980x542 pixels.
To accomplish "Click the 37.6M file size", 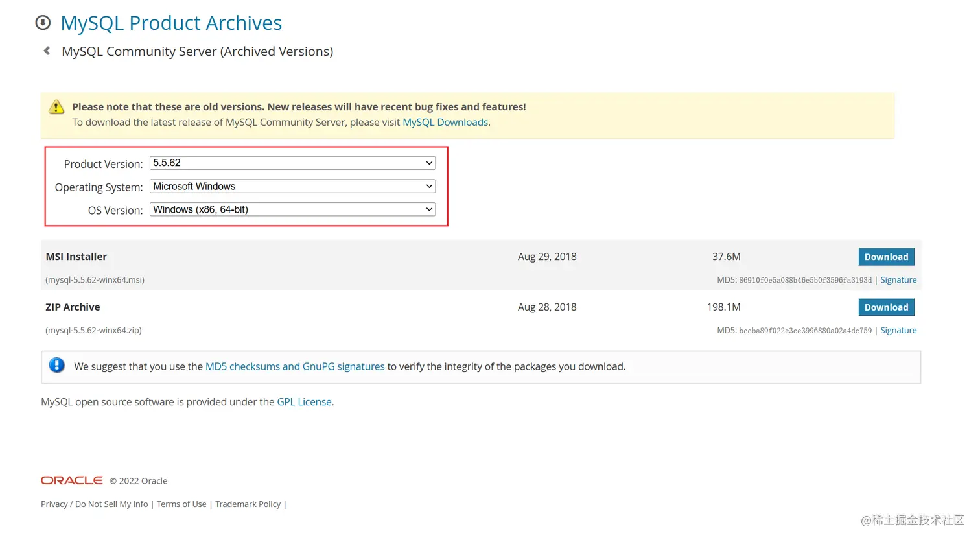I will 727,257.
